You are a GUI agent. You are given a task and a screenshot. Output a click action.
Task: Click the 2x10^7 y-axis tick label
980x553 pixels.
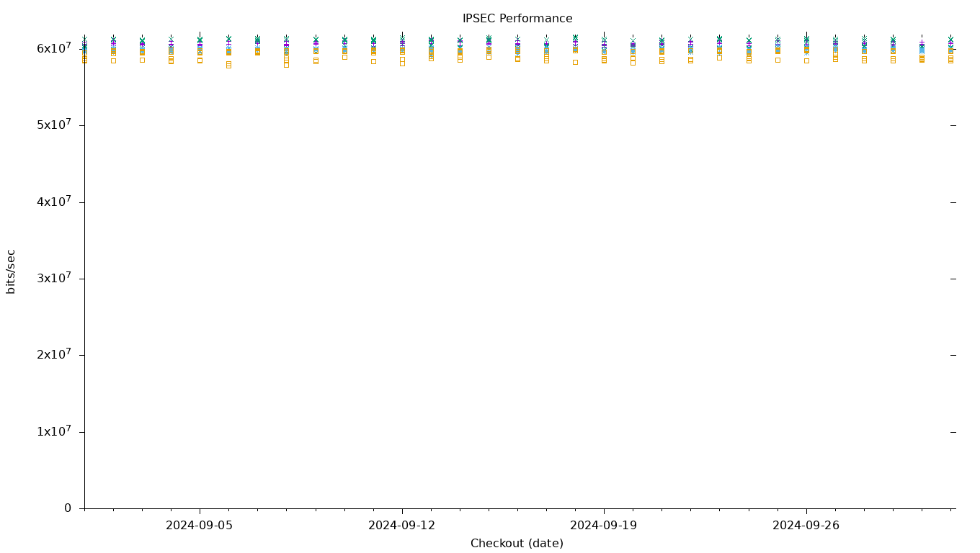tap(54, 355)
